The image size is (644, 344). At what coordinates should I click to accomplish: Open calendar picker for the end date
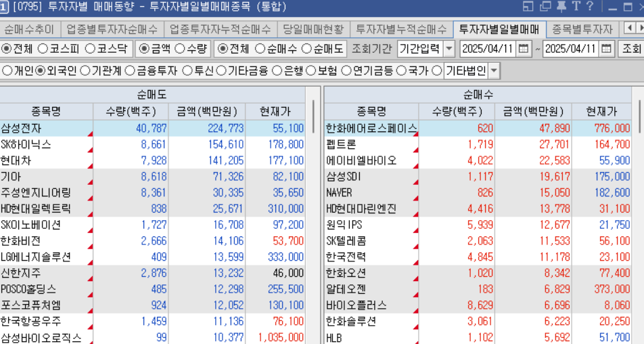pos(606,49)
